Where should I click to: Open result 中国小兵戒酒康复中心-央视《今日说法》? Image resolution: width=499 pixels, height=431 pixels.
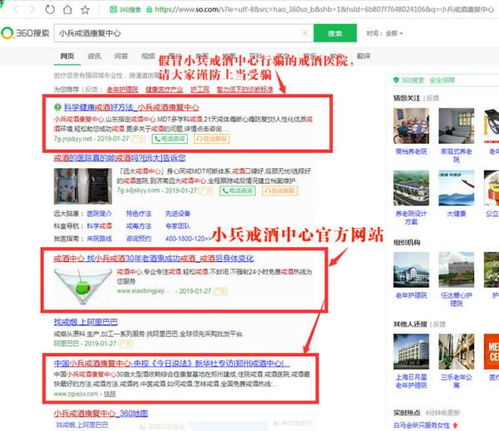(x=172, y=363)
